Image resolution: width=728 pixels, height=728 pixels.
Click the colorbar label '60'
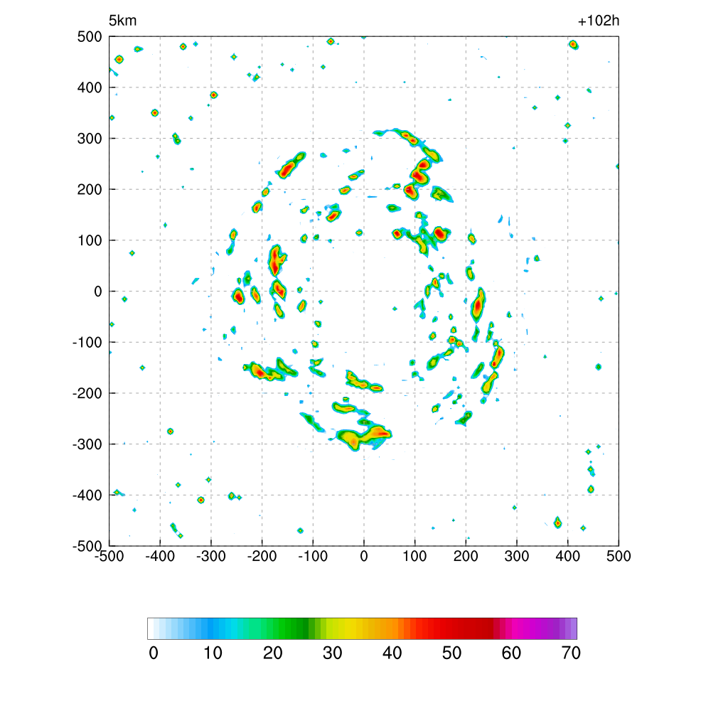[511, 653]
